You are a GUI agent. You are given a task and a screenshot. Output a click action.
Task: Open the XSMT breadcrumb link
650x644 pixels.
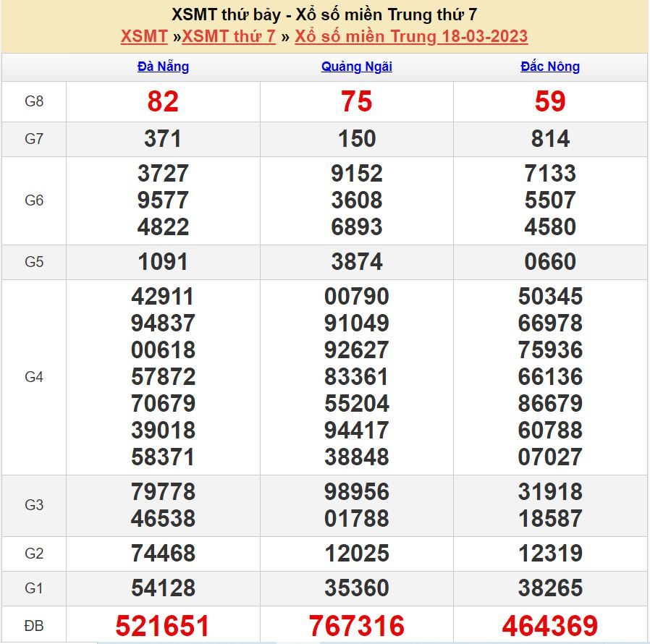pos(144,36)
